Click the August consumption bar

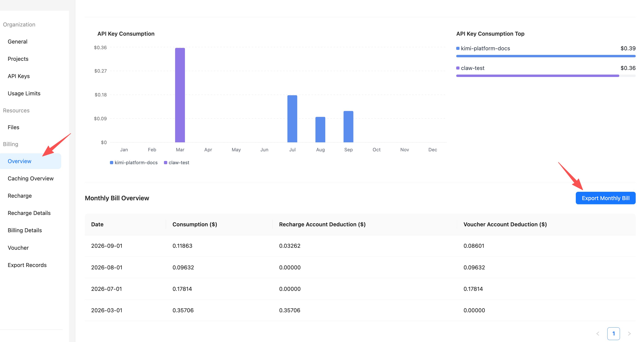tap(320, 129)
